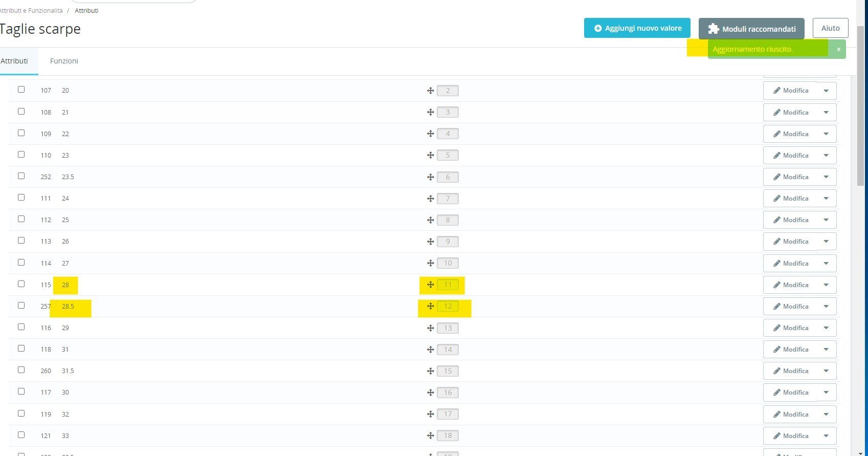Edit the value 24 row with Modifica
The height and width of the screenshot is (456, 868).
(x=790, y=199)
